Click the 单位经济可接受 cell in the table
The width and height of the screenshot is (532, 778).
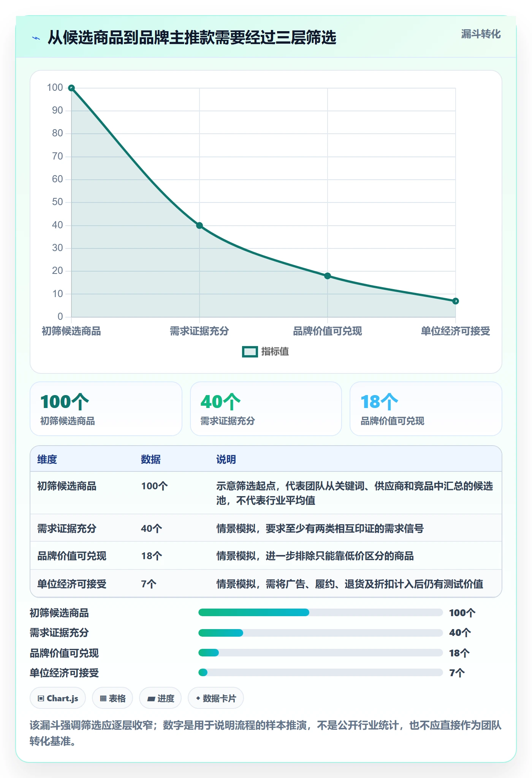pos(72,584)
